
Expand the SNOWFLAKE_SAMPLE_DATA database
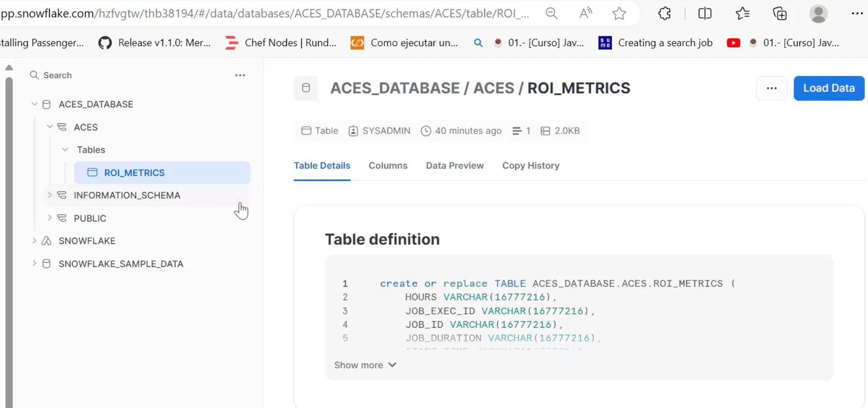pyautogui.click(x=34, y=263)
